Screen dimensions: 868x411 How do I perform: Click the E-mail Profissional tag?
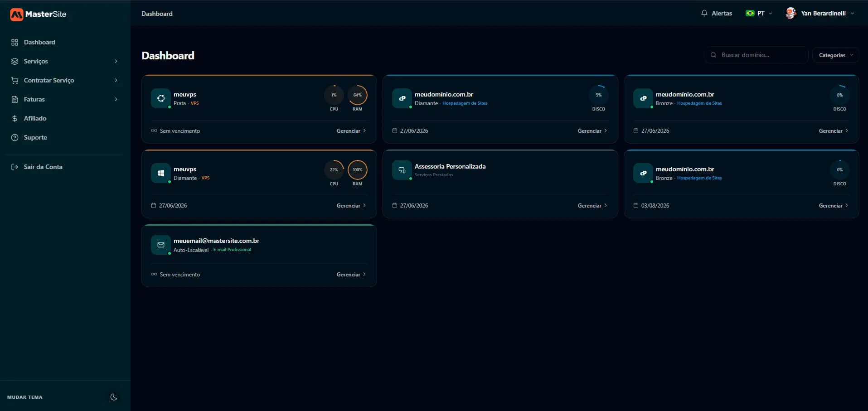pyautogui.click(x=232, y=250)
